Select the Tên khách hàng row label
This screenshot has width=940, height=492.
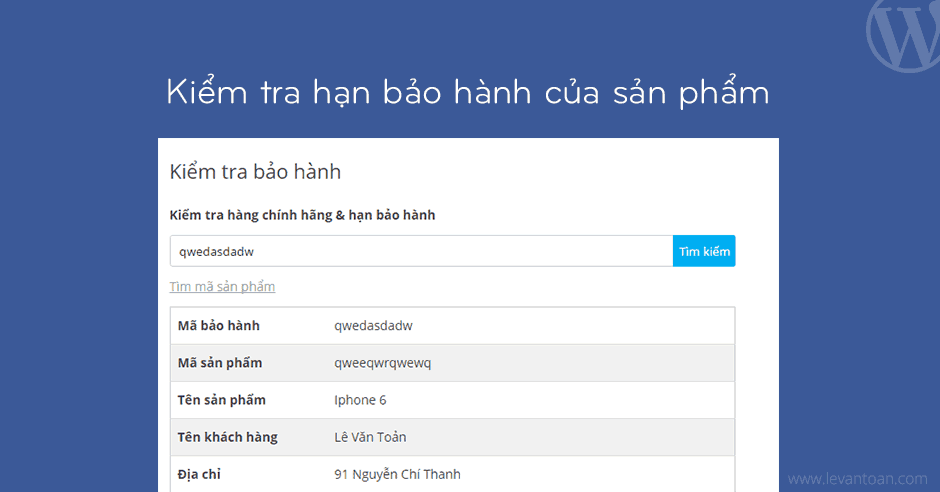pyautogui.click(x=228, y=437)
